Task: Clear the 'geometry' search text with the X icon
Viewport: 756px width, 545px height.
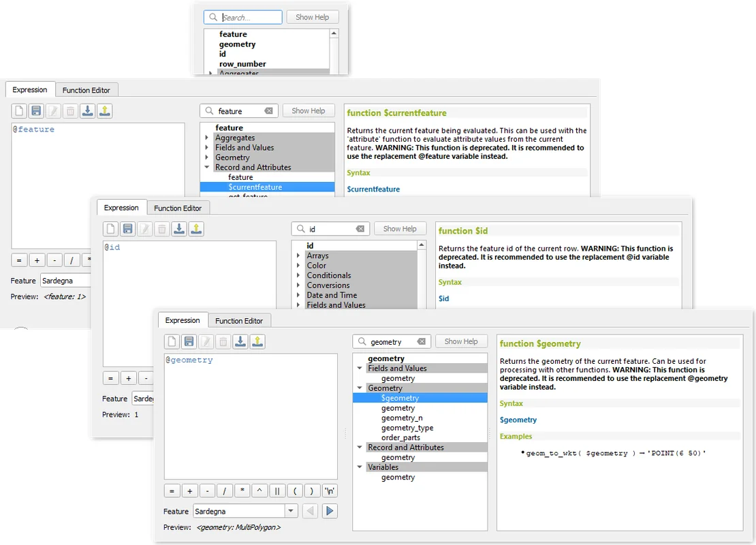Action: click(x=422, y=342)
